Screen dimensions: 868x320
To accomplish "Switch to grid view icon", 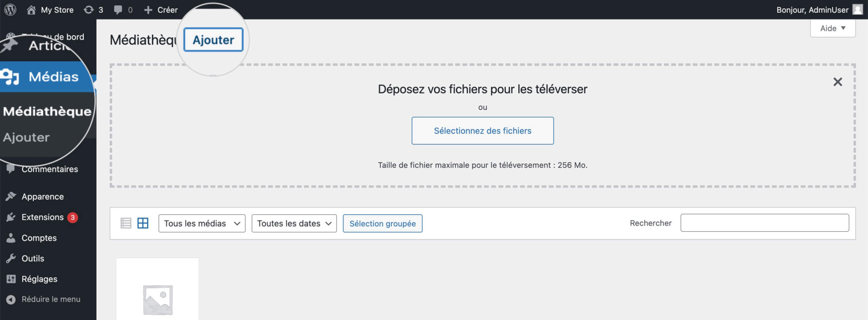I will pos(143,223).
